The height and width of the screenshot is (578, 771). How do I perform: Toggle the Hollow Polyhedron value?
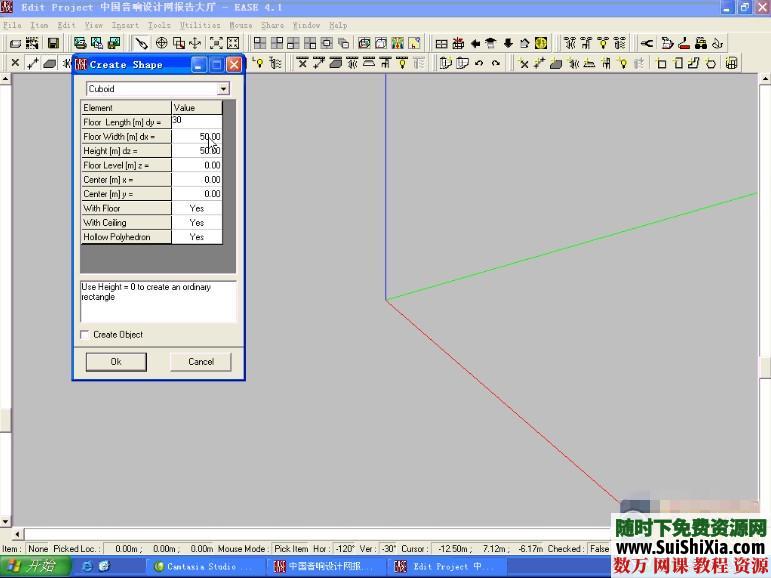(196, 237)
